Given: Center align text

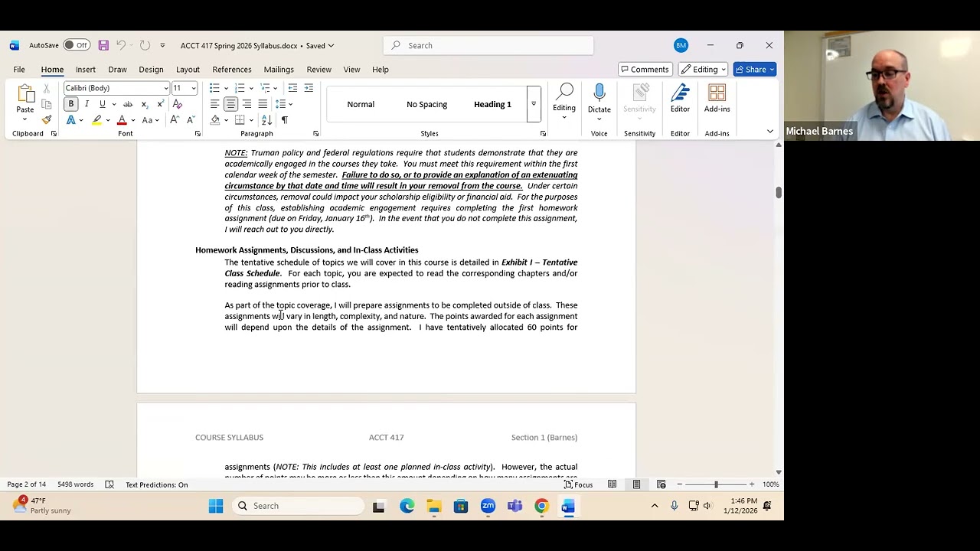Looking at the screenshot, I should click(x=230, y=104).
